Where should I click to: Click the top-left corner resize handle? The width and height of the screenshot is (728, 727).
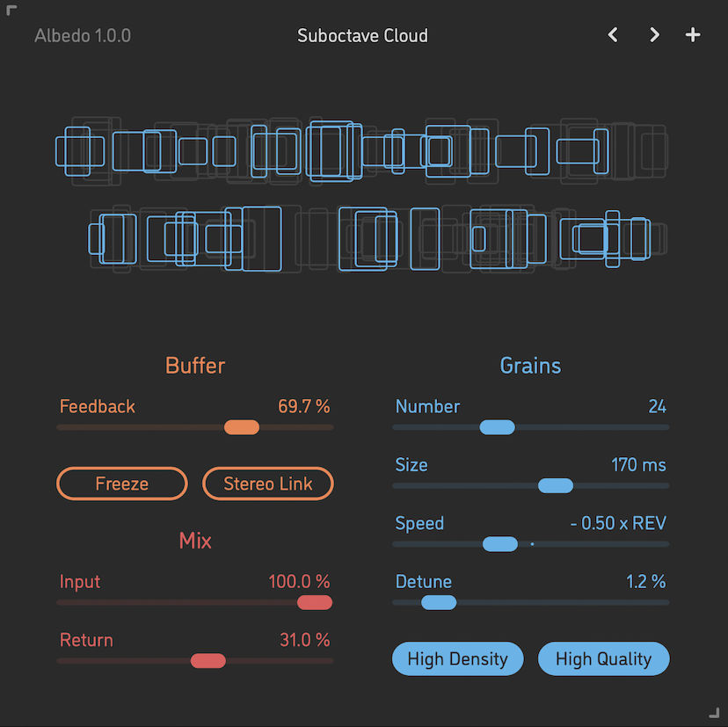click(x=11, y=11)
